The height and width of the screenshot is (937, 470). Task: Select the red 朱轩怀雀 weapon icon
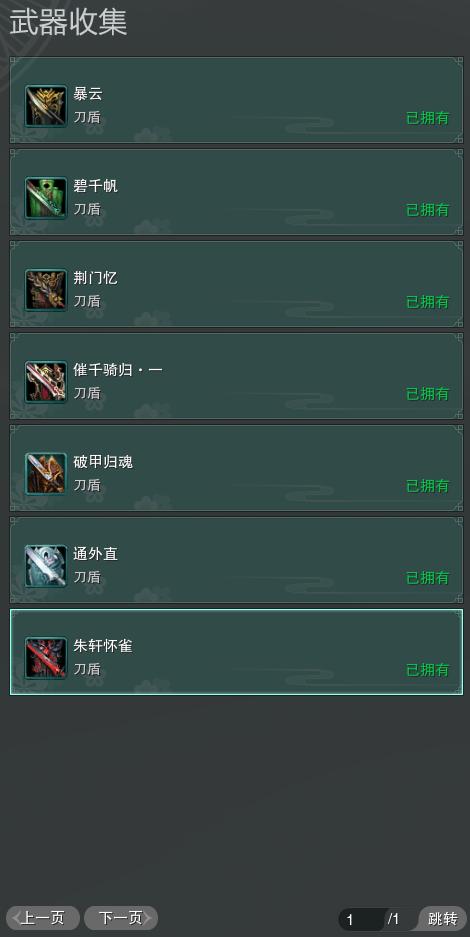[46, 658]
